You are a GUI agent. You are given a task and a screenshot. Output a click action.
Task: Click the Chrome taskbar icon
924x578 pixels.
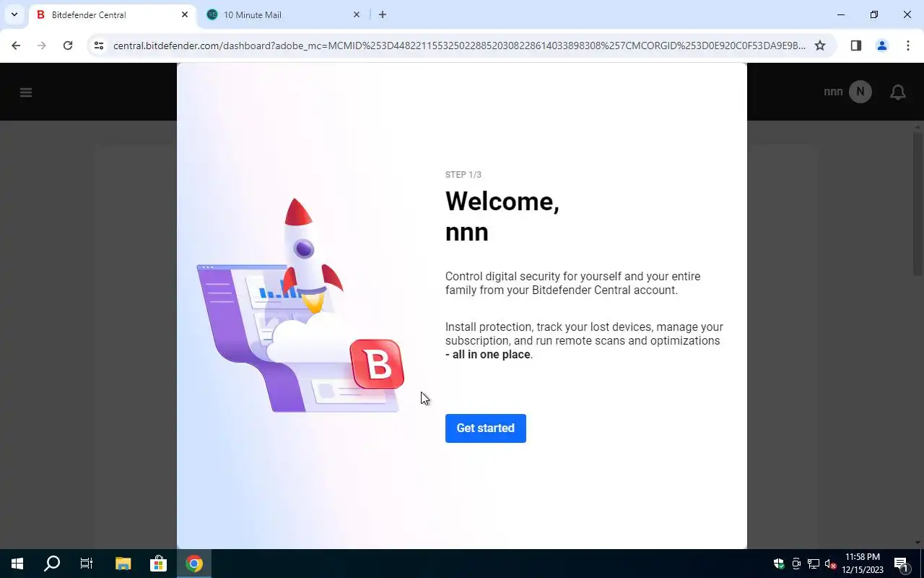coord(193,564)
